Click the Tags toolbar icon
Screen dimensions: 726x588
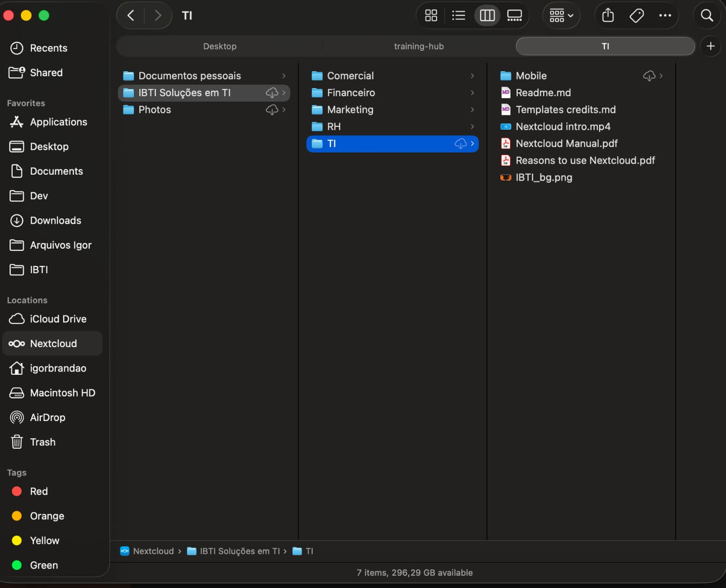coord(636,15)
